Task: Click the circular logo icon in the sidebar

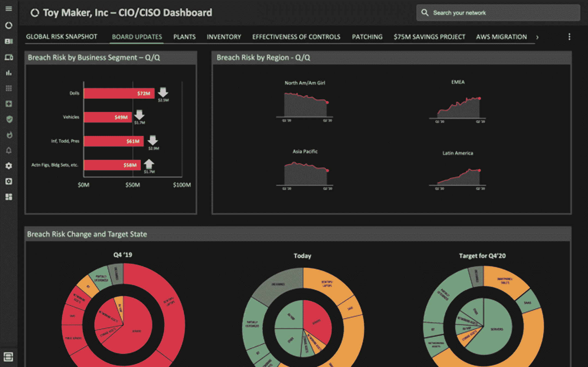Action: 9,25
